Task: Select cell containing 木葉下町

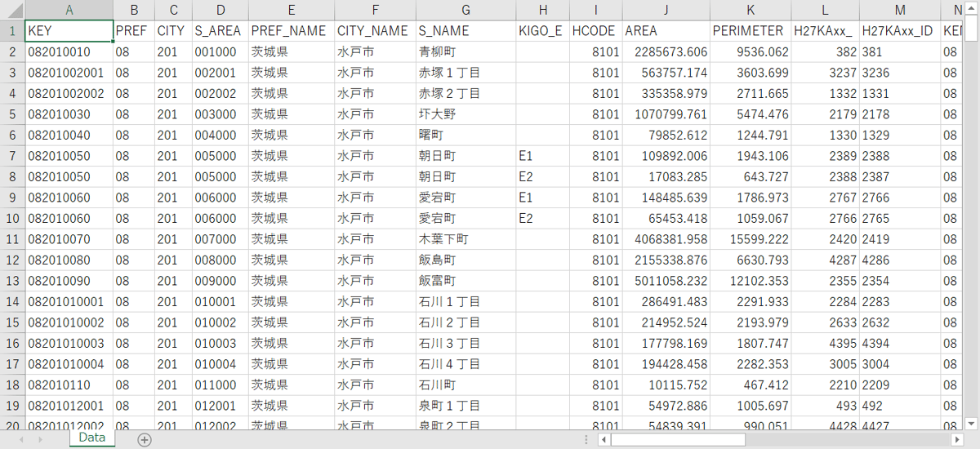Action: click(x=465, y=239)
